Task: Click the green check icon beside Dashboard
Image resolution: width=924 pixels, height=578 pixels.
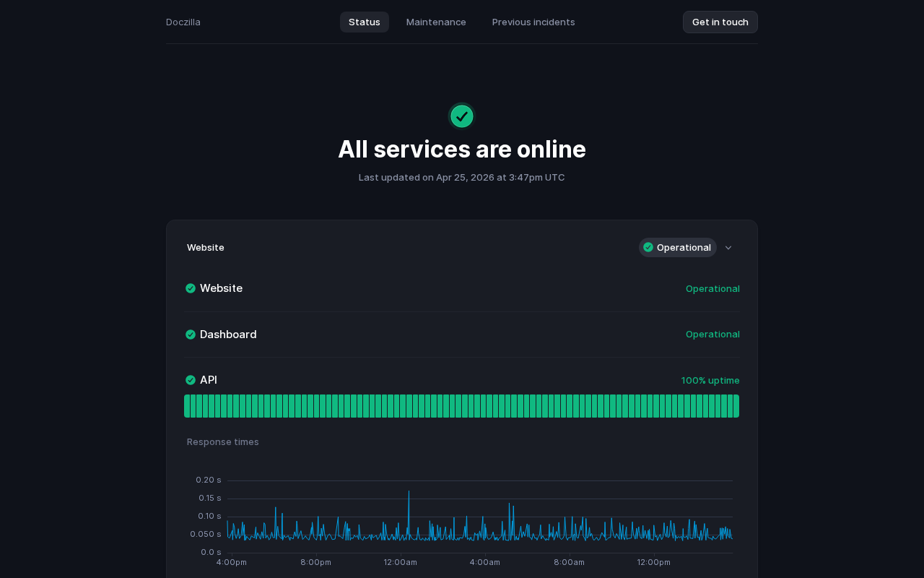Action: click(x=191, y=335)
